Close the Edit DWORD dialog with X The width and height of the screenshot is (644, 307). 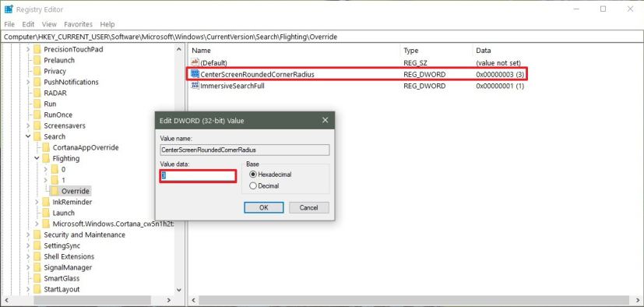[325, 120]
